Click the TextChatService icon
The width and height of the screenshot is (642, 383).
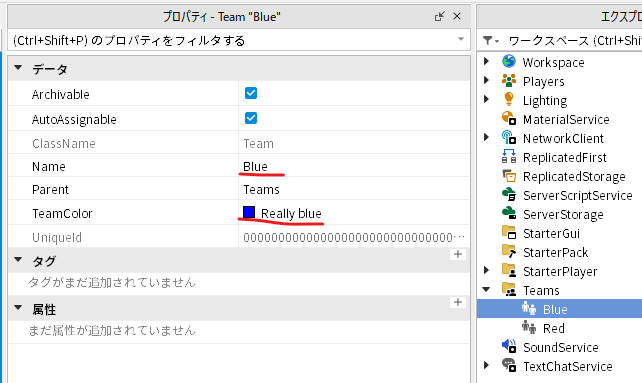point(509,365)
